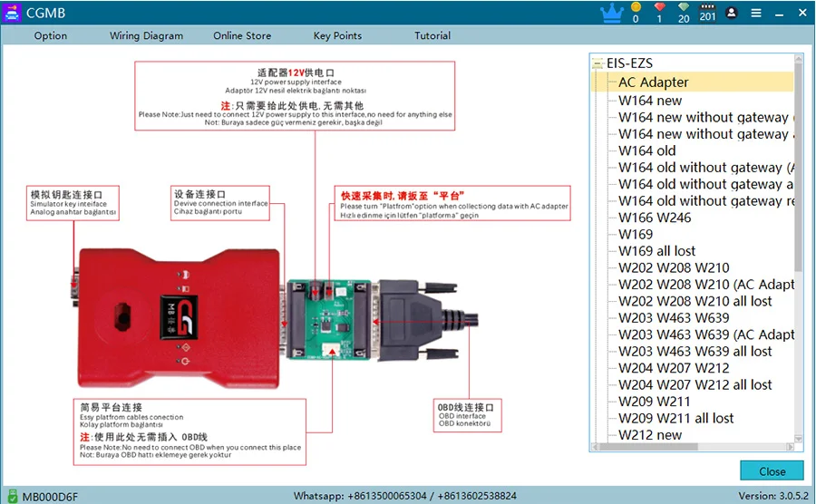Click the green device status icon by MB000D6F
Screen dimensions: 816x504
13,496
